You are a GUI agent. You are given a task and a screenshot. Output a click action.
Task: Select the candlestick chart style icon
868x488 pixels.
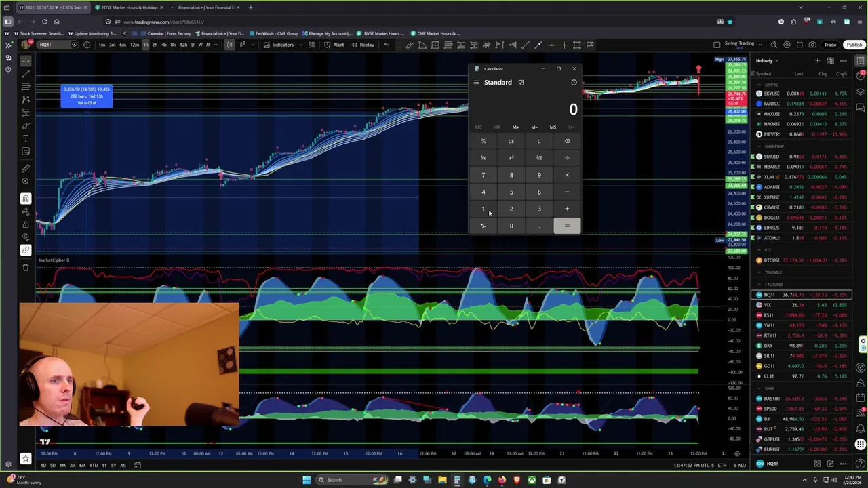229,45
